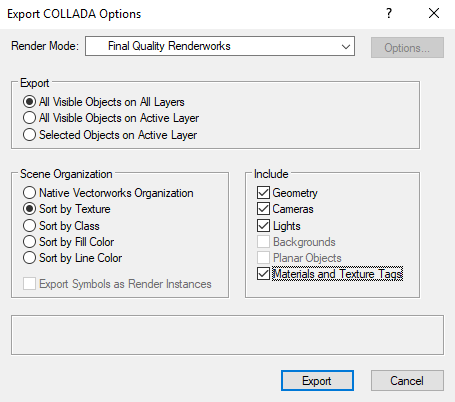Click the Final Quality Renderworks text

[169, 46]
